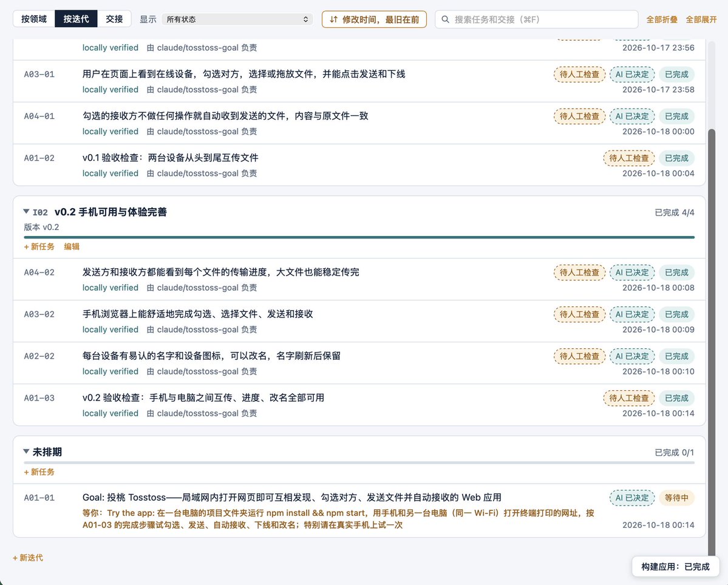Click 版本 v0.2 label
The width and height of the screenshot is (728, 585).
41,227
